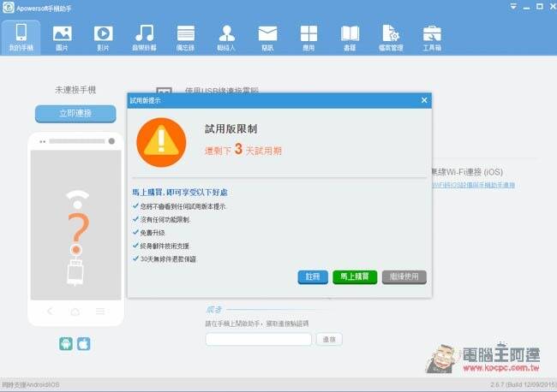Image resolution: width=557 pixels, height=392 pixels.
Task: Click '馬上購買, 即可享受以下好處' heading
Action: pos(180,193)
